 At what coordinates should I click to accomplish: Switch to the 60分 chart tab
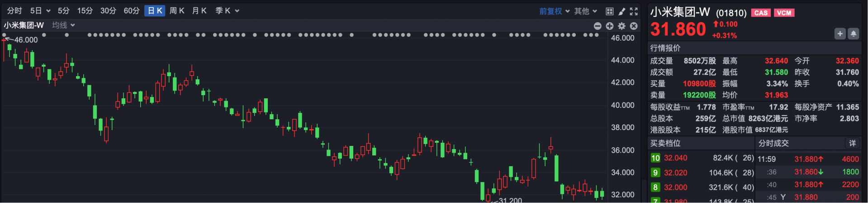pyautogui.click(x=132, y=10)
